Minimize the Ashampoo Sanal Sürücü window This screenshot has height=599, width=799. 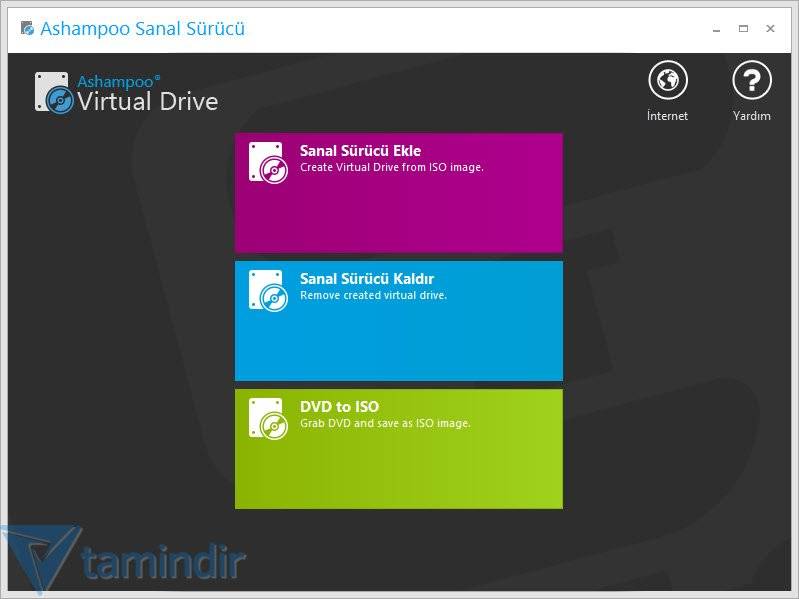point(714,29)
